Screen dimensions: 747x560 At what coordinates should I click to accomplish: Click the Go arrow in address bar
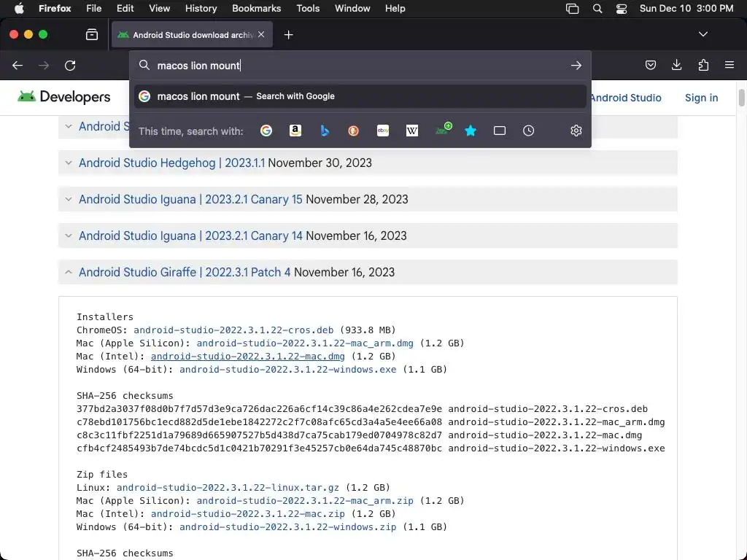pos(576,65)
